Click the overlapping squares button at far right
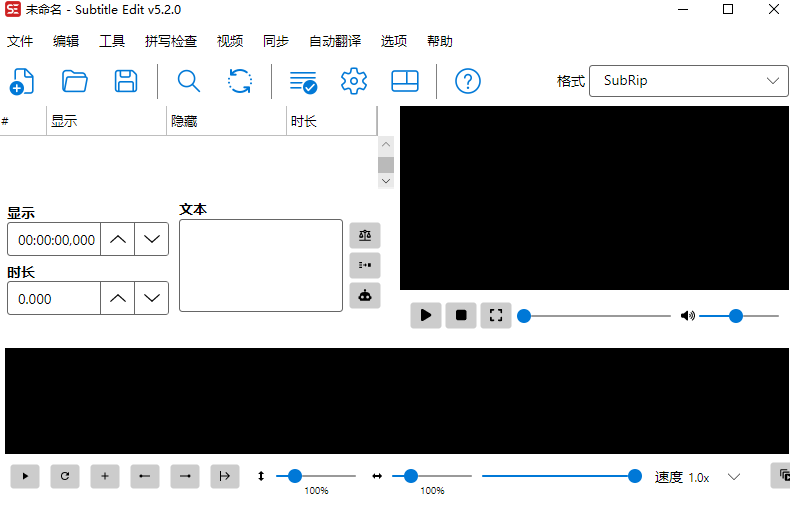 coord(782,475)
